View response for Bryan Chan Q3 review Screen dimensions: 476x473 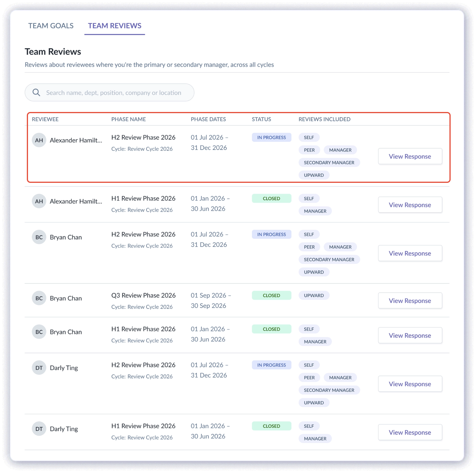click(x=410, y=300)
